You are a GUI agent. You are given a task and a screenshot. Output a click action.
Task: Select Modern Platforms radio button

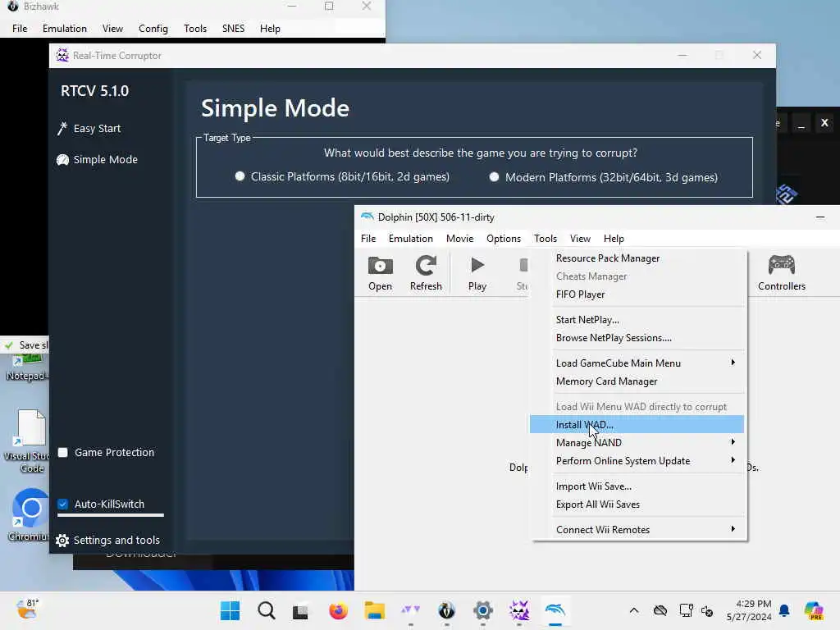[x=494, y=177]
